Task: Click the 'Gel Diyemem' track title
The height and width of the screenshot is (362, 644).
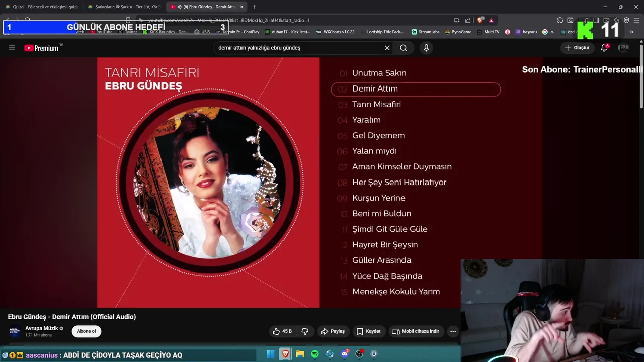Action: tap(378, 135)
